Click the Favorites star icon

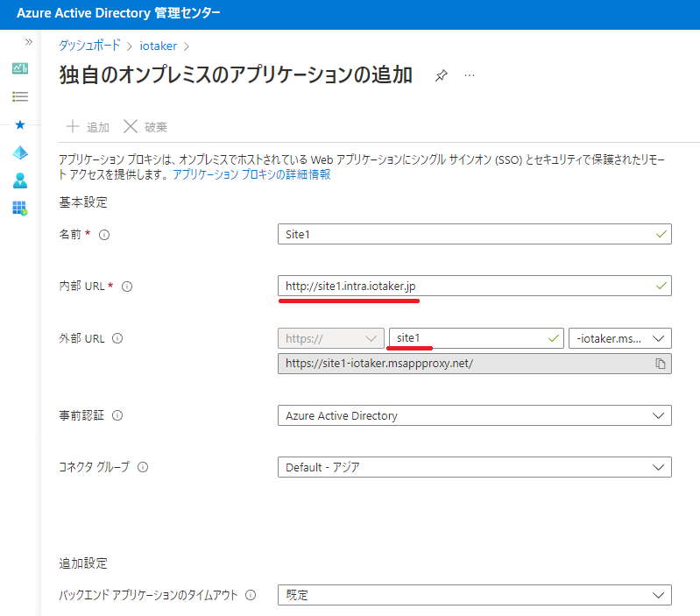coord(20,124)
